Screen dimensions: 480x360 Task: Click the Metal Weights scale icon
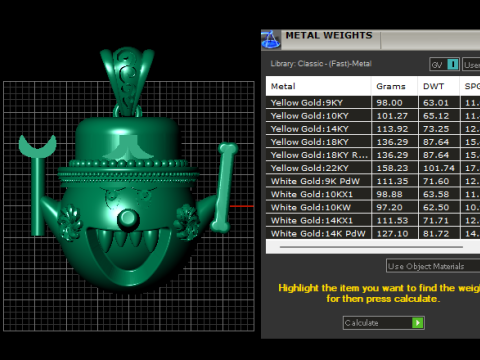point(271,39)
